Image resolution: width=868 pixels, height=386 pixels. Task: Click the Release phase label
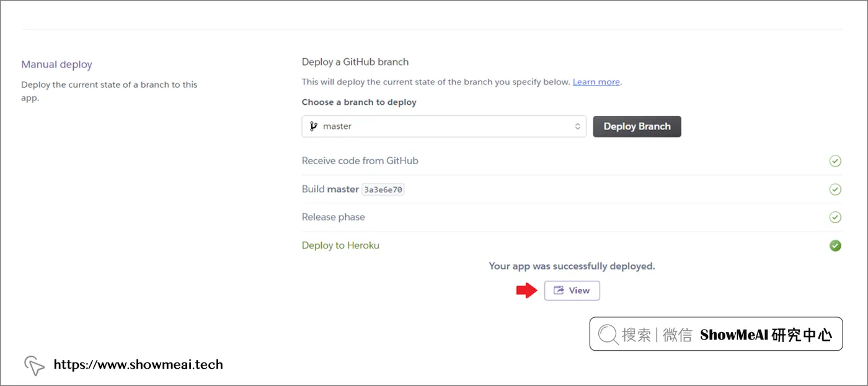pyautogui.click(x=333, y=217)
